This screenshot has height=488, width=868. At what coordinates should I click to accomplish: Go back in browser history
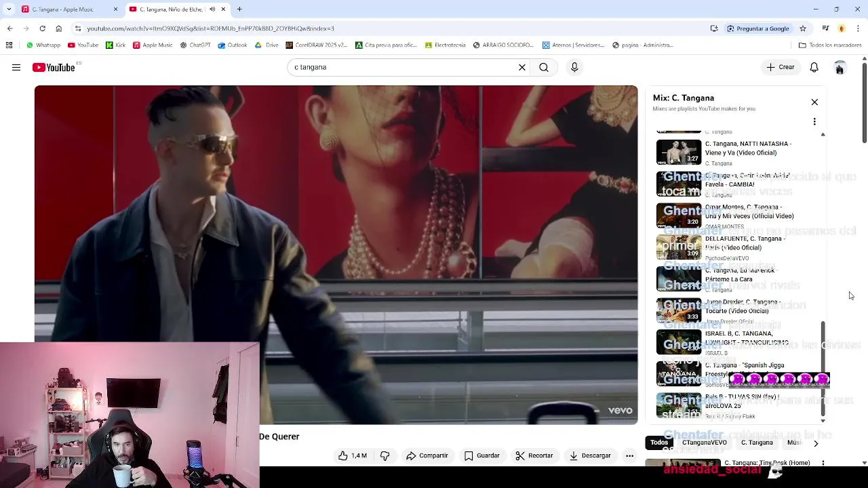(9, 28)
